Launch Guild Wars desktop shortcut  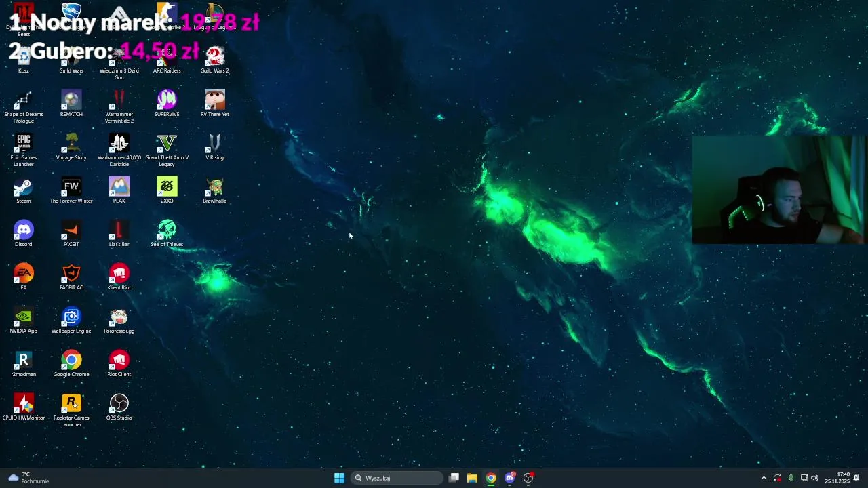pyautogui.click(x=71, y=60)
